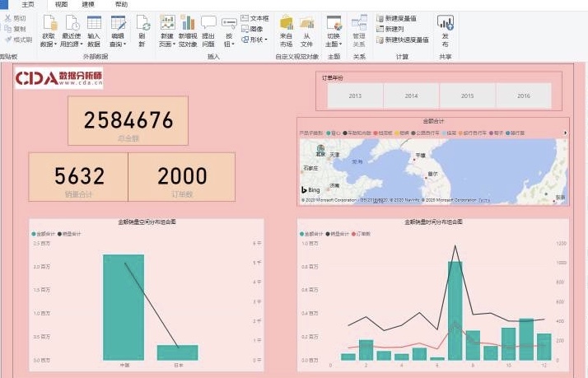The image size is (588, 378).
Task: Select the 5632 销量合计 card
Action: click(x=78, y=177)
